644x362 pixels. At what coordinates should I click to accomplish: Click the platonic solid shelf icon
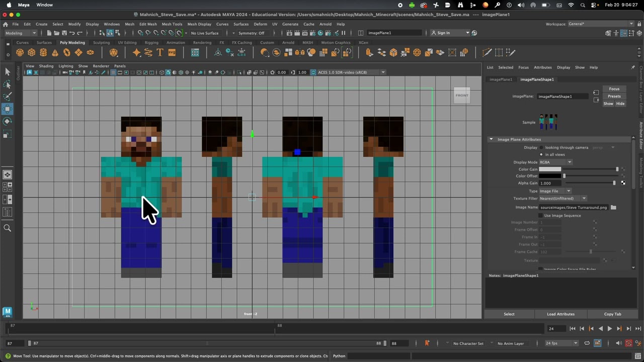point(114,52)
